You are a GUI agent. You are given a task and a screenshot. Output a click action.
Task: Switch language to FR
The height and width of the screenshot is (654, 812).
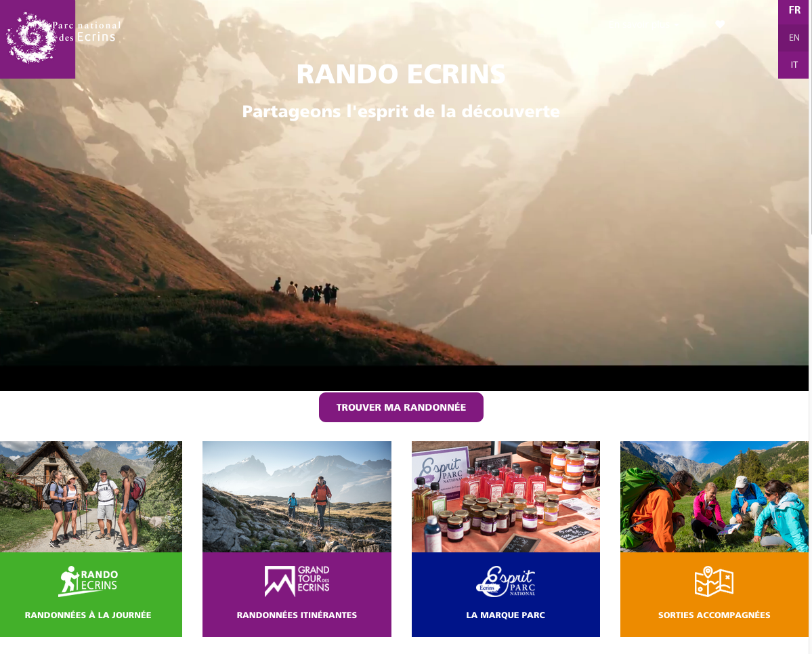(794, 10)
